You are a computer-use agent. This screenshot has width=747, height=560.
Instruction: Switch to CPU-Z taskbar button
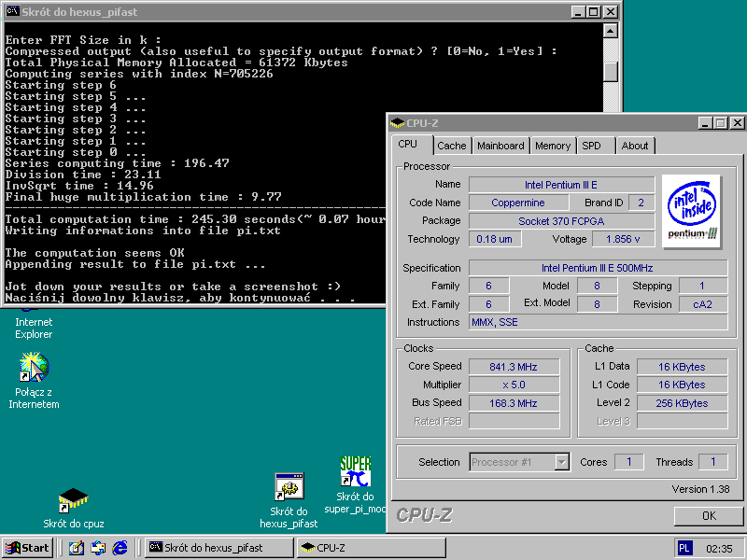371,548
